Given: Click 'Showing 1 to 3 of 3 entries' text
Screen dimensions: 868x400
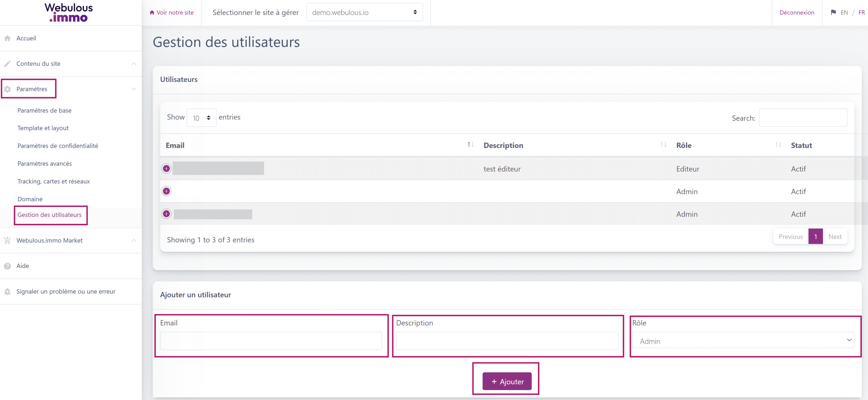Looking at the screenshot, I should point(211,240).
